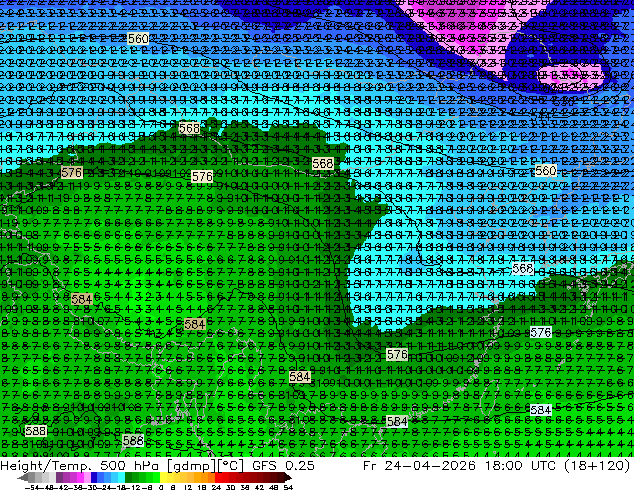Select the bright red swatch at 24 degrees
634x490 pixels.
click(x=218, y=478)
